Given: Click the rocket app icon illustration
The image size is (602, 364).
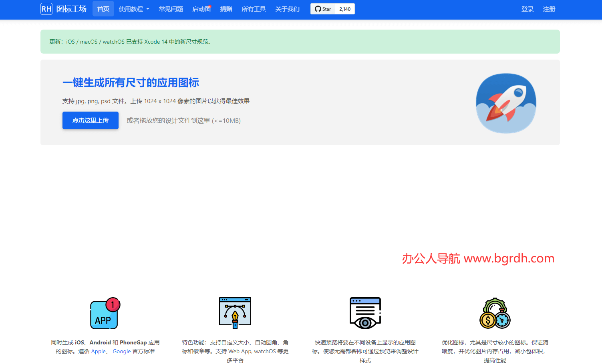Looking at the screenshot, I should (x=505, y=103).
